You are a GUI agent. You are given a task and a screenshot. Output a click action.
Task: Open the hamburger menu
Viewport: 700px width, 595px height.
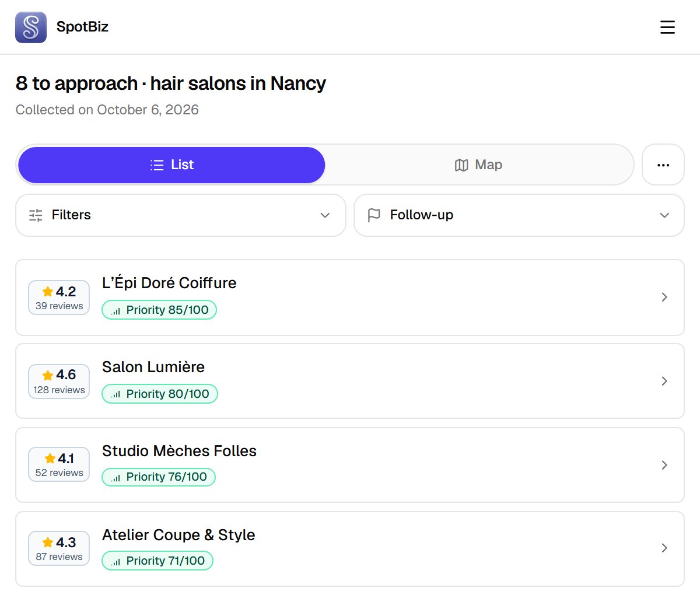667,27
